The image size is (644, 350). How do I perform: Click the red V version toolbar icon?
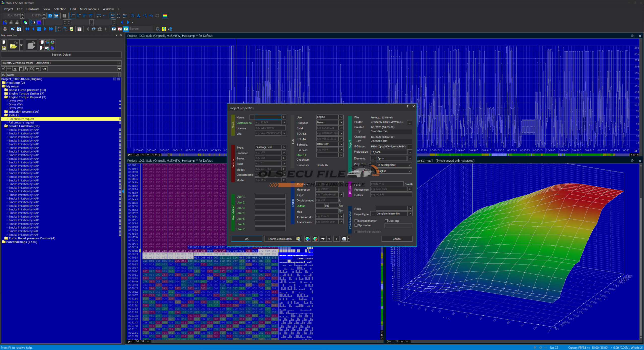click(x=120, y=29)
